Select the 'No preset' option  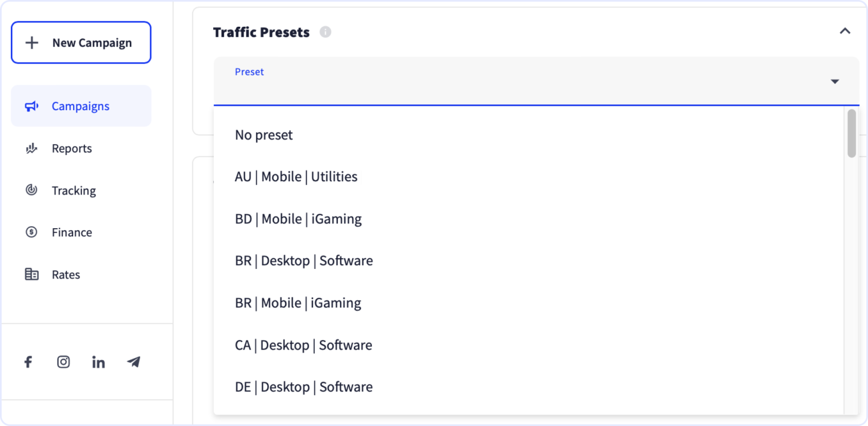coord(529,135)
